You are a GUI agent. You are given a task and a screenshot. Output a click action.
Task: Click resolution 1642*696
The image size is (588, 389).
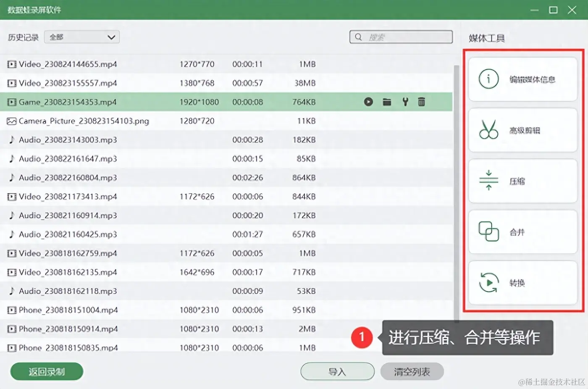coord(197,272)
